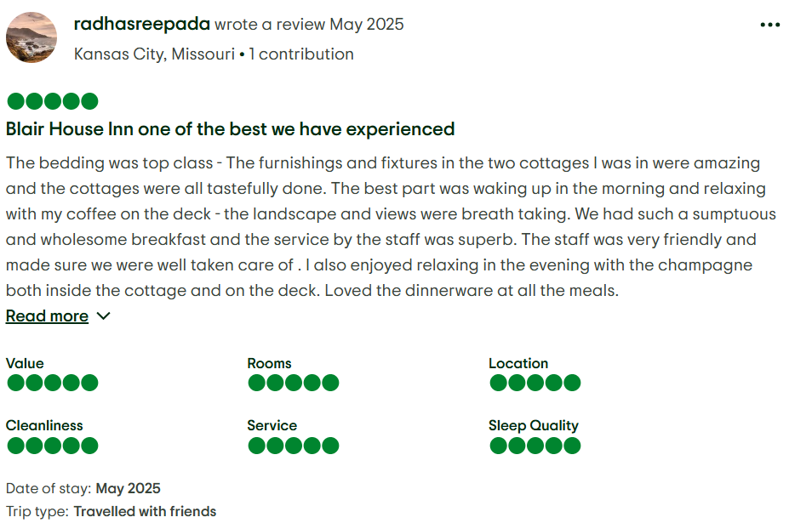Viewport: 812px width, 523px height.
Task: Click the Date of stay May 2025 text
Action: coord(83,488)
